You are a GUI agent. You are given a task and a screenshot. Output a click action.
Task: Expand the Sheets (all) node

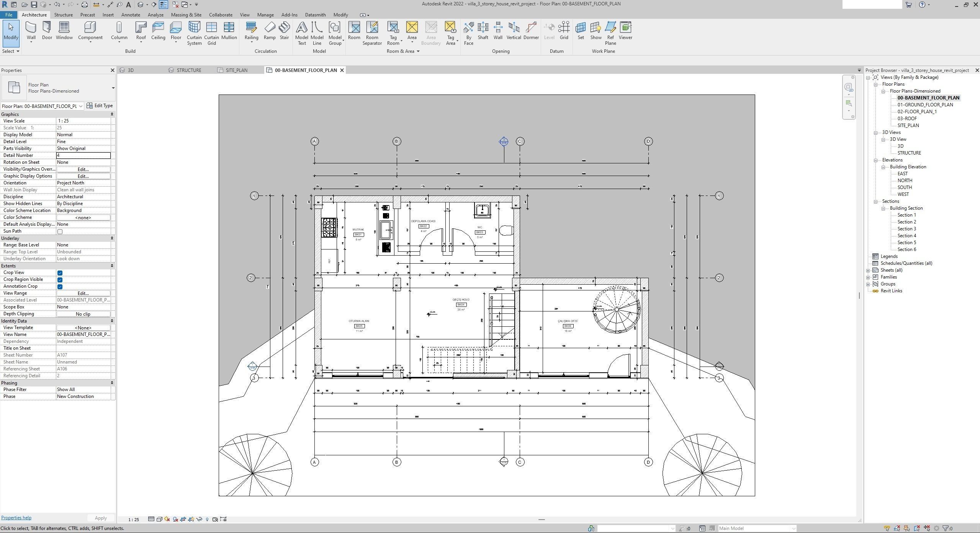point(868,270)
